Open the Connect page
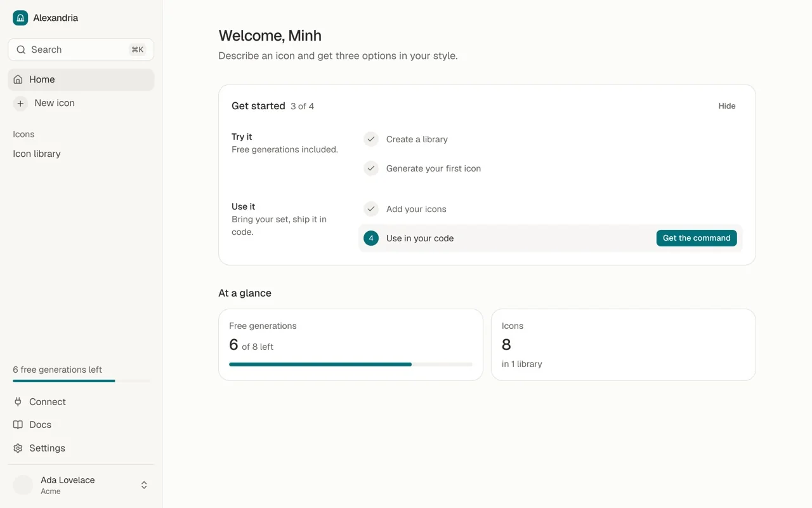 point(81,402)
